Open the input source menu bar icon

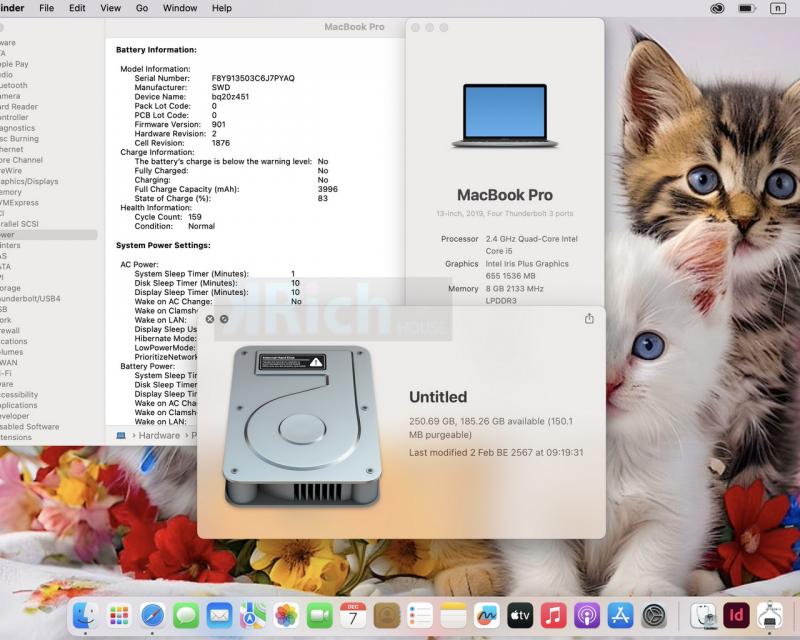[x=778, y=8]
